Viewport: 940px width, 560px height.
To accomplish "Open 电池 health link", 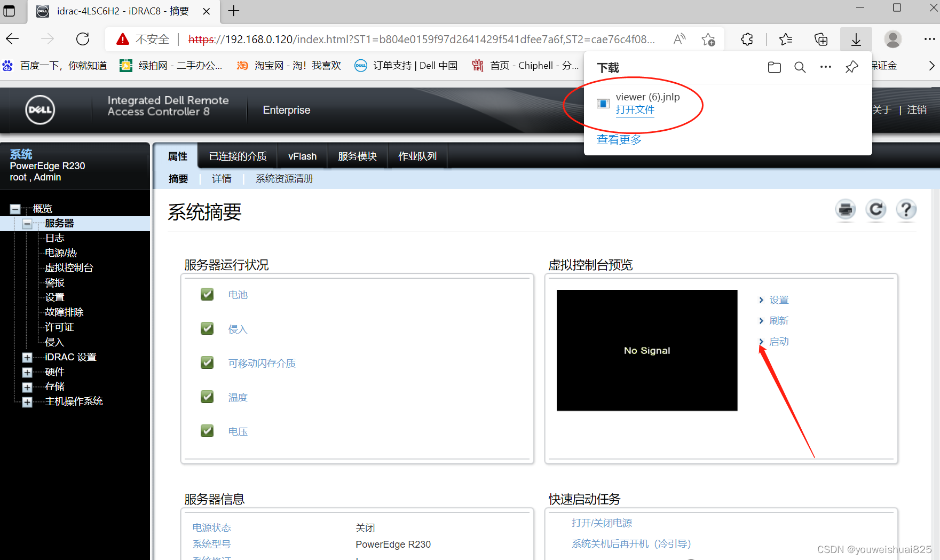I will tap(238, 295).
